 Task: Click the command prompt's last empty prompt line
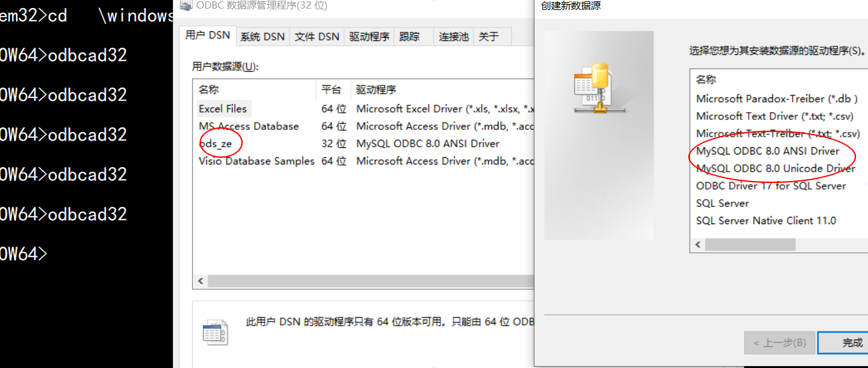[24, 253]
